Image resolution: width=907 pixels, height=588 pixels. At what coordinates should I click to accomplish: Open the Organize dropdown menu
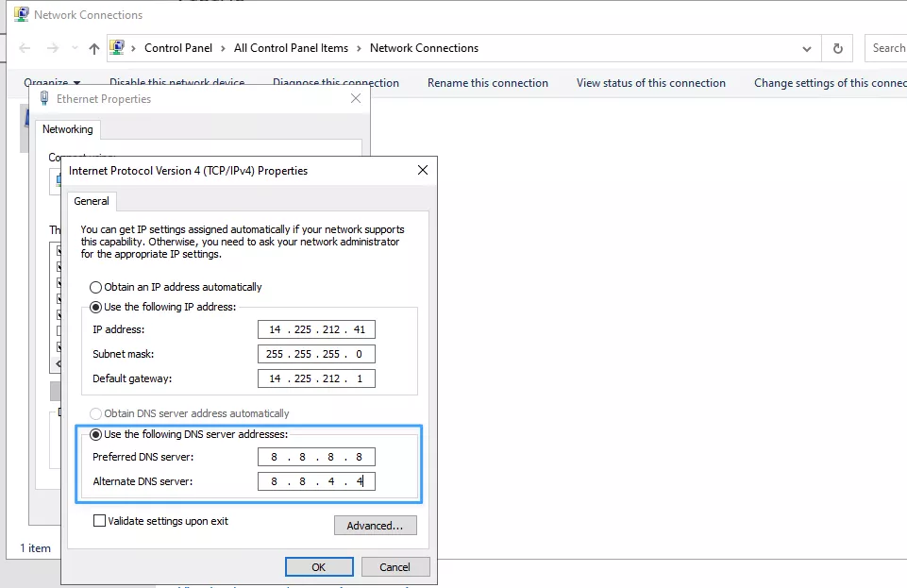pos(52,83)
